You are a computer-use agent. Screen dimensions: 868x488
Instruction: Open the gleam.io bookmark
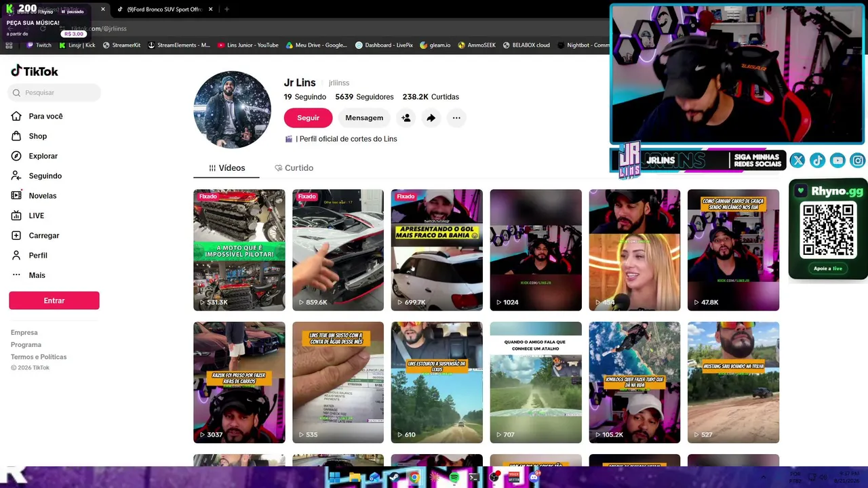point(435,45)
